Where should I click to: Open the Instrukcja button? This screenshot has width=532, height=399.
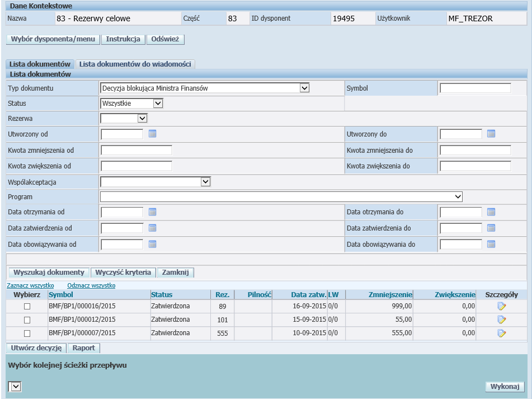click(123, 39)
